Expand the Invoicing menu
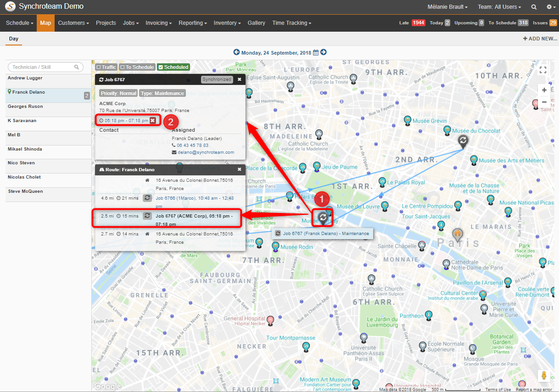Image resolution: width=559 pixels, height=392 pixels. [x=159, y=23]
